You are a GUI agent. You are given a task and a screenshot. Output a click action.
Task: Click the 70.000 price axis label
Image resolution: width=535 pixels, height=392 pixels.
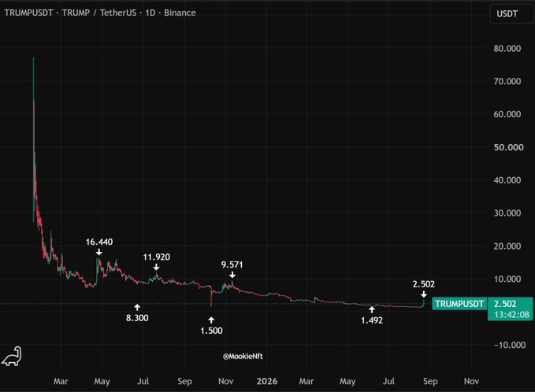(507, 81)
